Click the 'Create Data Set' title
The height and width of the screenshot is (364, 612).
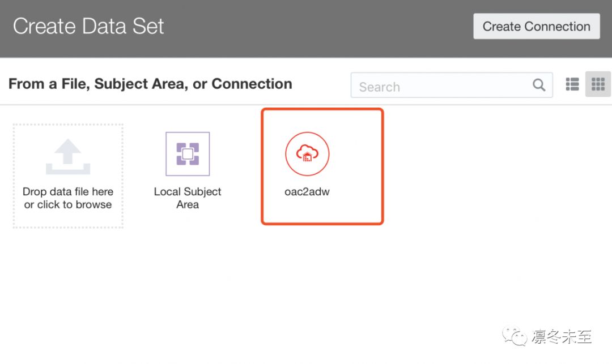(88, 26)
